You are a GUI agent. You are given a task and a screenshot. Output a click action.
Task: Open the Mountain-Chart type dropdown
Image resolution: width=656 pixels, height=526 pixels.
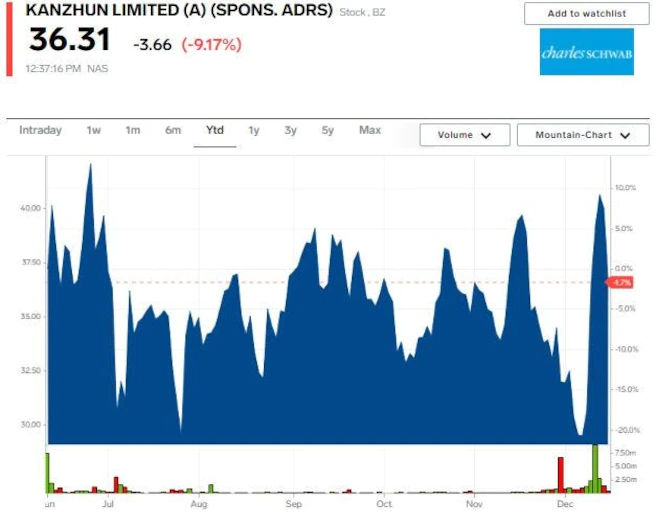point(583,135)
